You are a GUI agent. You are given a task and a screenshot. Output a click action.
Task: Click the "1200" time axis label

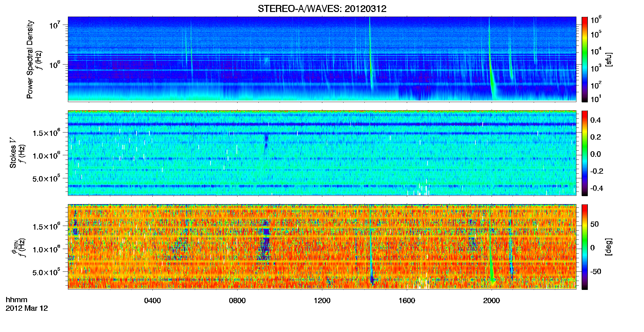[x=322, y=300]
